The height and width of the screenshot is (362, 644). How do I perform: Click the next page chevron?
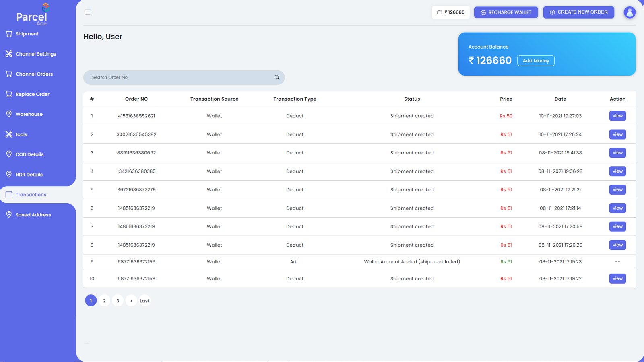point(131,301)
